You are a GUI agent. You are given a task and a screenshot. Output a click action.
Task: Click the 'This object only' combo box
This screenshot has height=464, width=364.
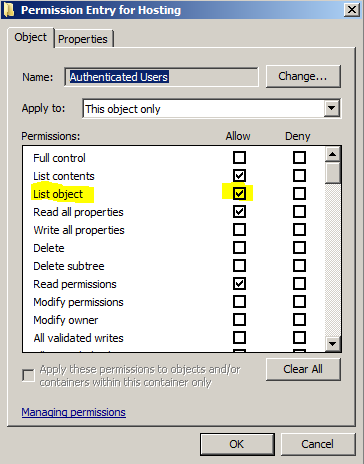point(212,109)
